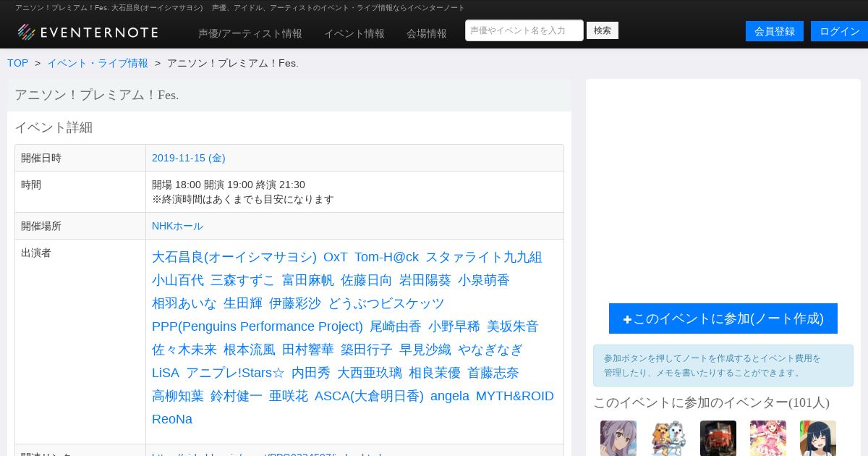The image size is (868, 456).
Task: Open performer 美坂朱音
Action: 513,326
